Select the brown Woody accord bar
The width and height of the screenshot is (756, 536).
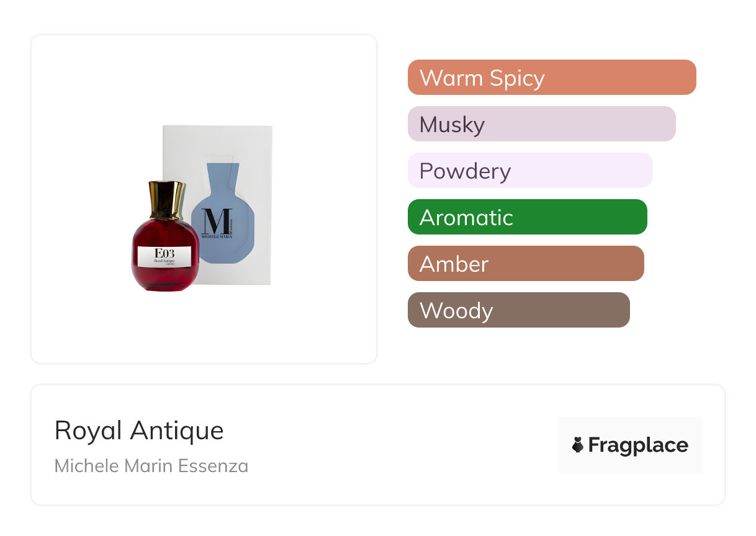click(x=518, y=310)
